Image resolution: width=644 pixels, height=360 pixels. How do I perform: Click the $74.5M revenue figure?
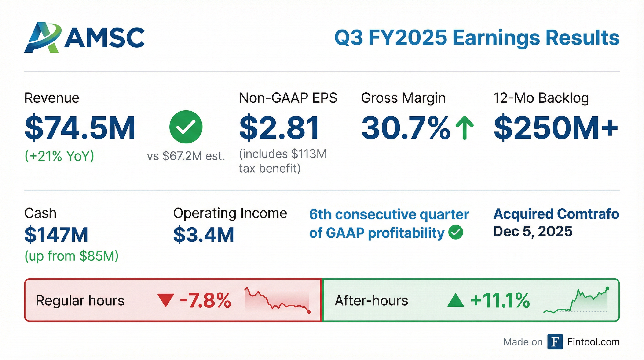(80, 128)
